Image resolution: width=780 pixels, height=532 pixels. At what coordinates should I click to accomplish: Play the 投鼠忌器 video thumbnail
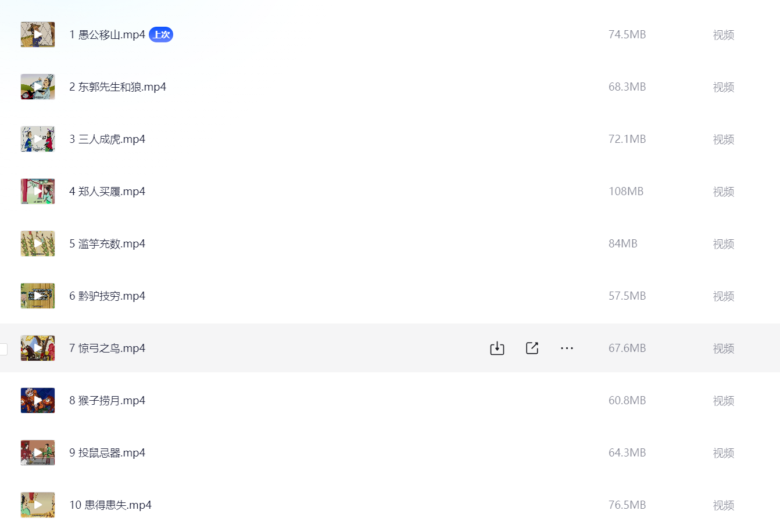click(38, 452)
